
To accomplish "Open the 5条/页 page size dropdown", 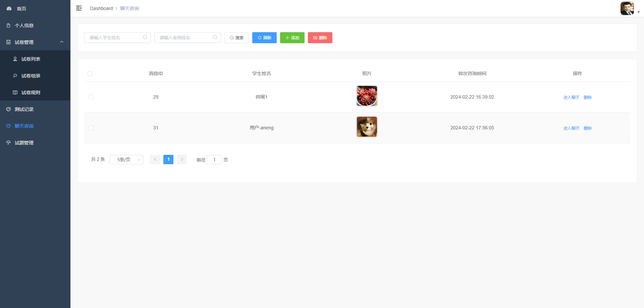I will [126, 160].
